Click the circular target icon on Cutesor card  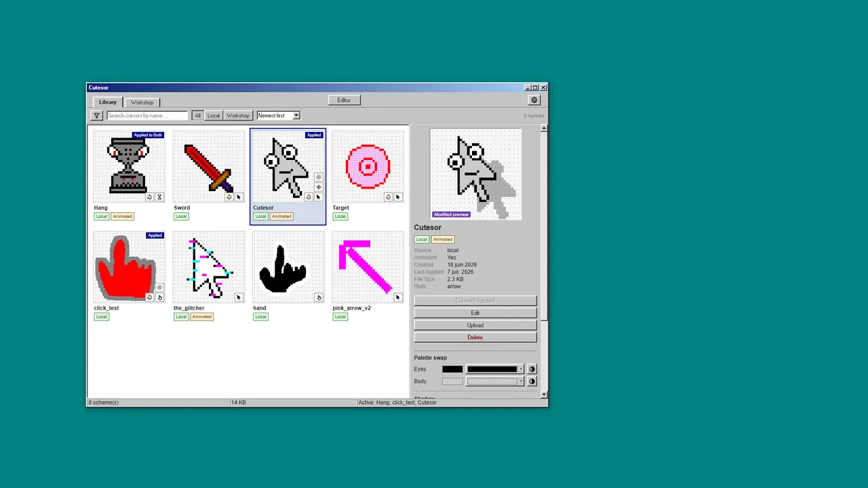[x=319, y=177]
